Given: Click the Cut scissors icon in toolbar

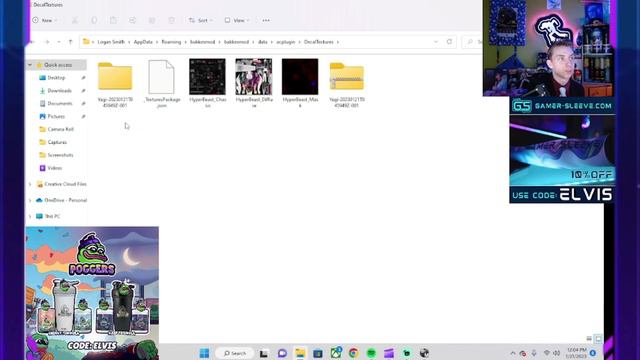Looking at the screenshot, I should [x=75, y=20].
